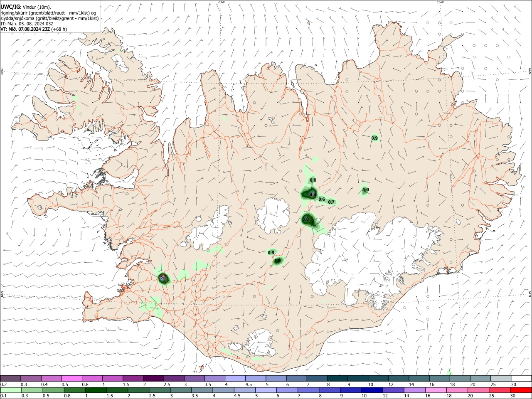
Task: Pick the lower legend swatch starting at 0.5
Action: point(53,390)
